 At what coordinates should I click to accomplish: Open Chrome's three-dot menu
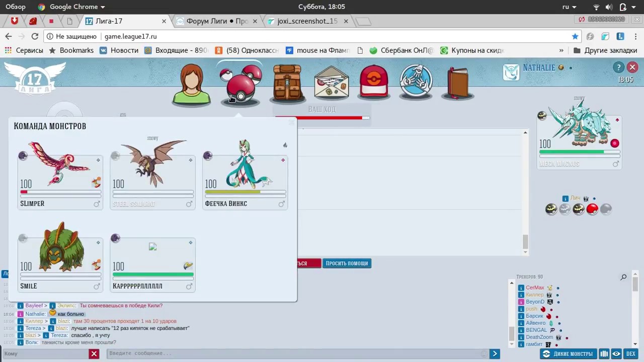pyautogui.click(x=635, y=36)
